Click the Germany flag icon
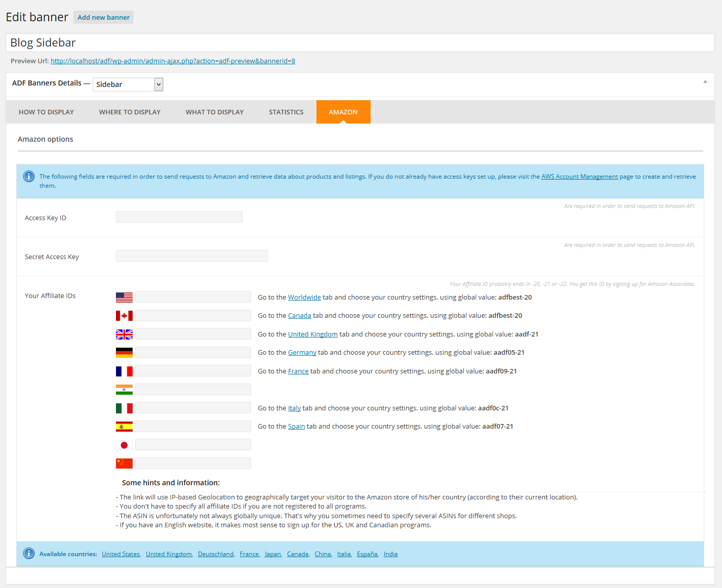This screenshot has width=722, height=588. [124, 353]
